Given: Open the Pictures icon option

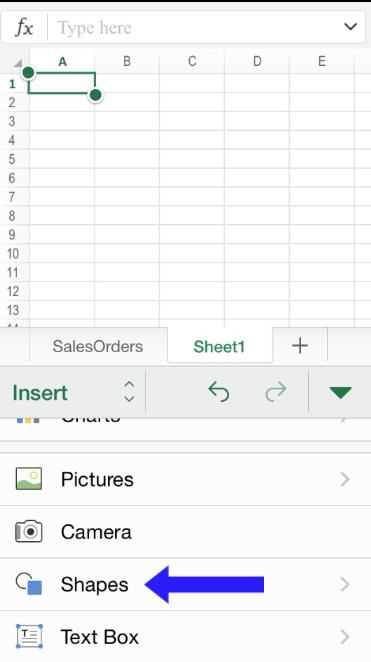Looking at the screenshot, I should click(x=29, y=479).
